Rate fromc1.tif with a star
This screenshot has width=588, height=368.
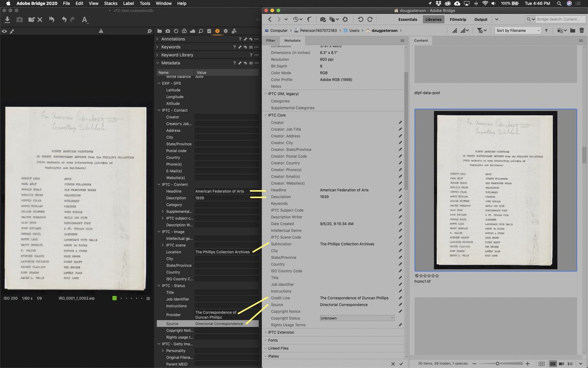(x=426, y=276)
